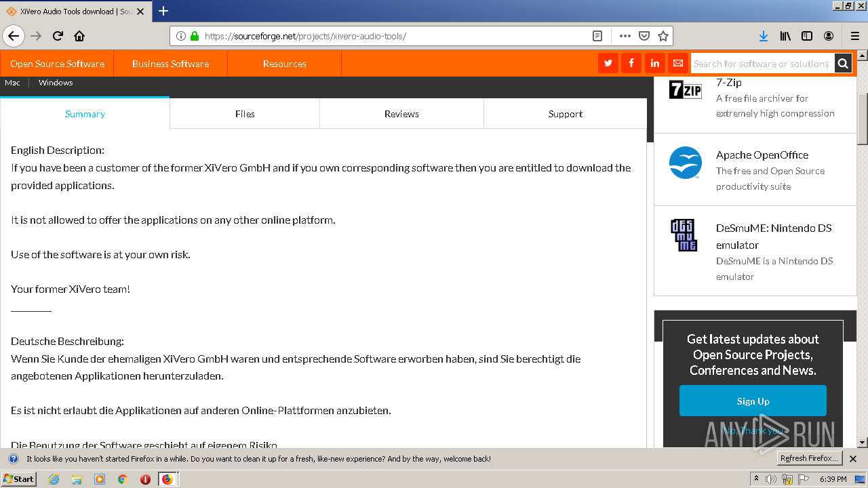
Task: Open the file explorer taskbar icon
Action: click(77, 479)
